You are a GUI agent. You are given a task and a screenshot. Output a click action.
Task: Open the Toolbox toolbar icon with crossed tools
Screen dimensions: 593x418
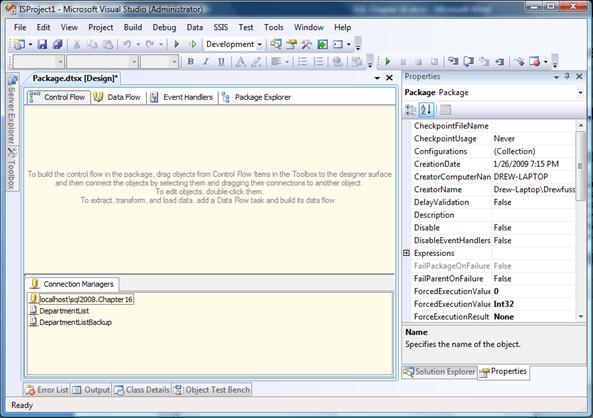coord(306,44)
